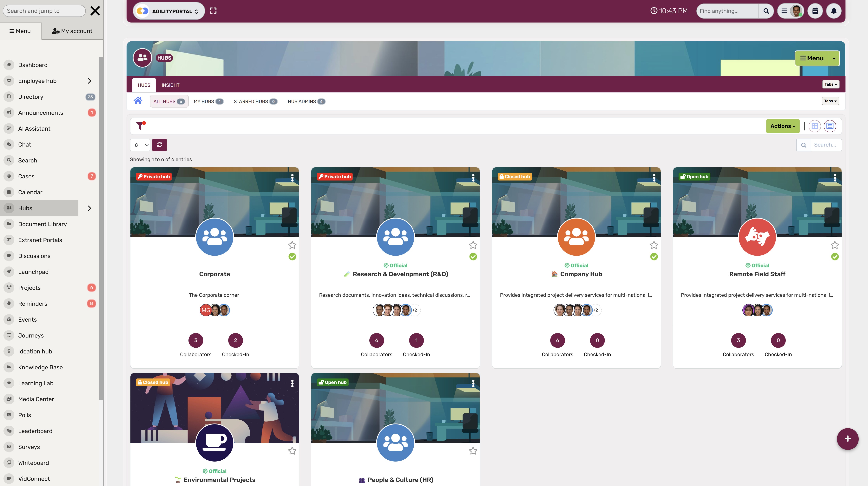868x486 pixels.
Task: Focus the hubs Search field
Action: (x=826, y=145)
